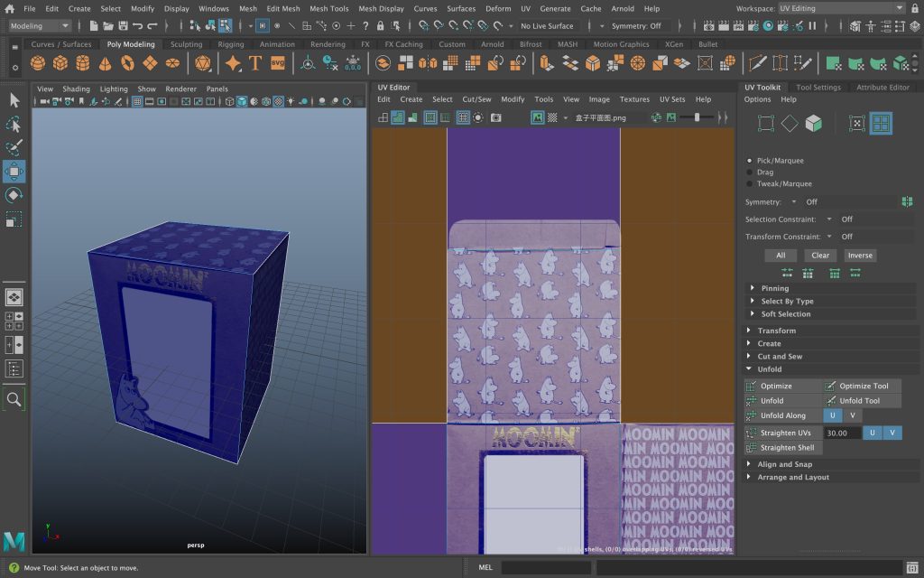Click the UV Editor image dim slider
The image size is (924, 578).
click(697, 117)
